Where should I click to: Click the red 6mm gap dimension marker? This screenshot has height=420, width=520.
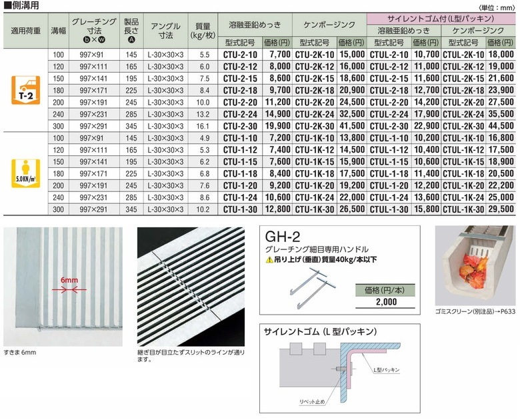click(x=70, y=291)
